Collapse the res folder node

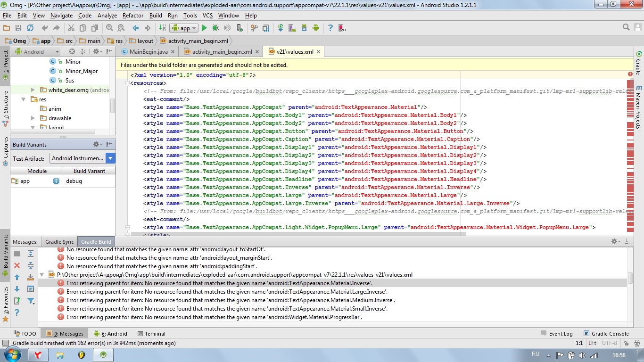(23, 99)
